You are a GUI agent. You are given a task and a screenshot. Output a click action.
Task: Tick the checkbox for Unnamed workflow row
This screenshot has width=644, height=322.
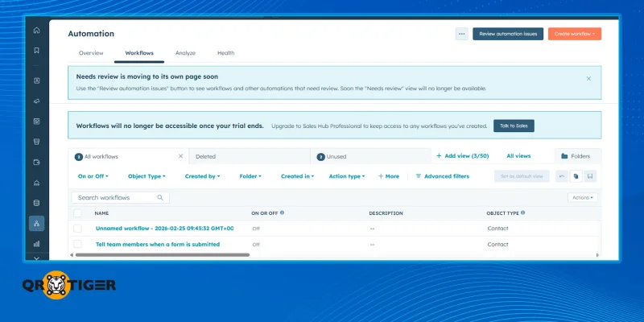coord(77,229)
